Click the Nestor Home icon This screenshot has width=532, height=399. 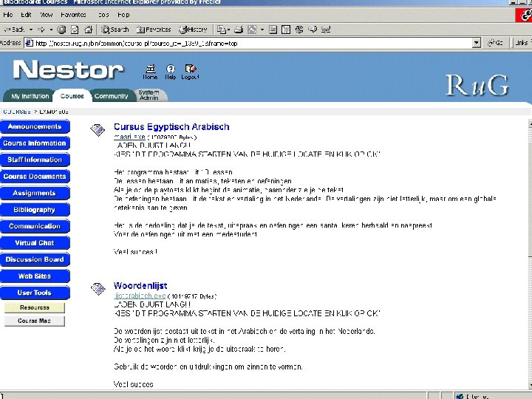point(150,72)
